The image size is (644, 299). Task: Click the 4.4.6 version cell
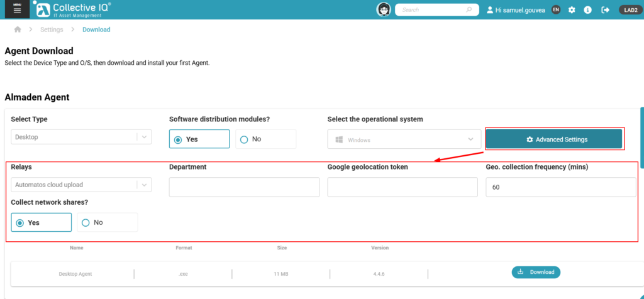(x=378, y=274)
